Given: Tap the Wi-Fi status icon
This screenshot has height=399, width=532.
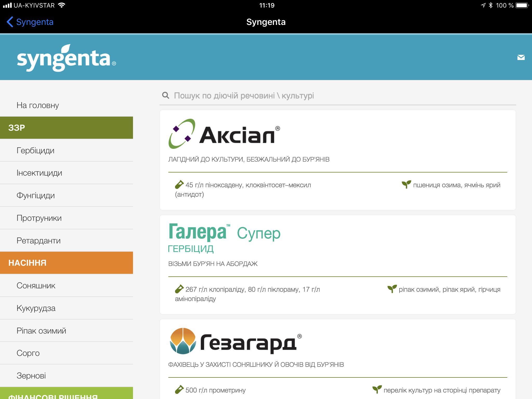Looking at the screenshot, I should (x=62, y=5).
